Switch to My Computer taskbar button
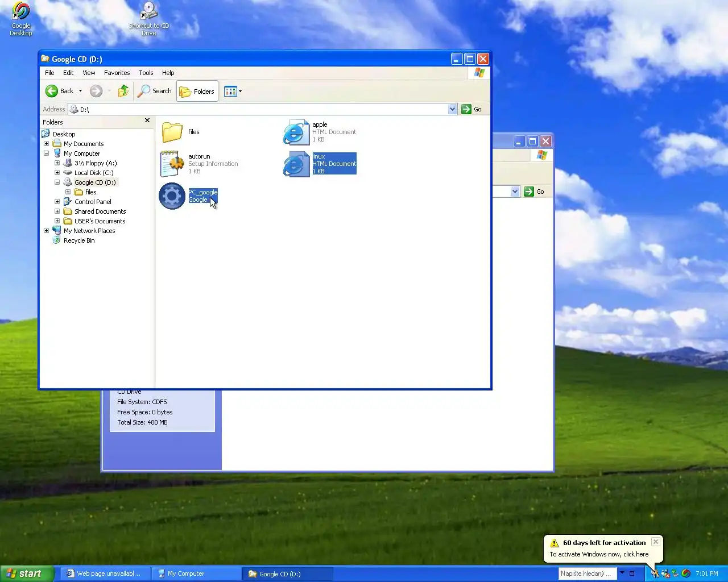728x582 pixels. pyautogui.click(x=196, y=573)
